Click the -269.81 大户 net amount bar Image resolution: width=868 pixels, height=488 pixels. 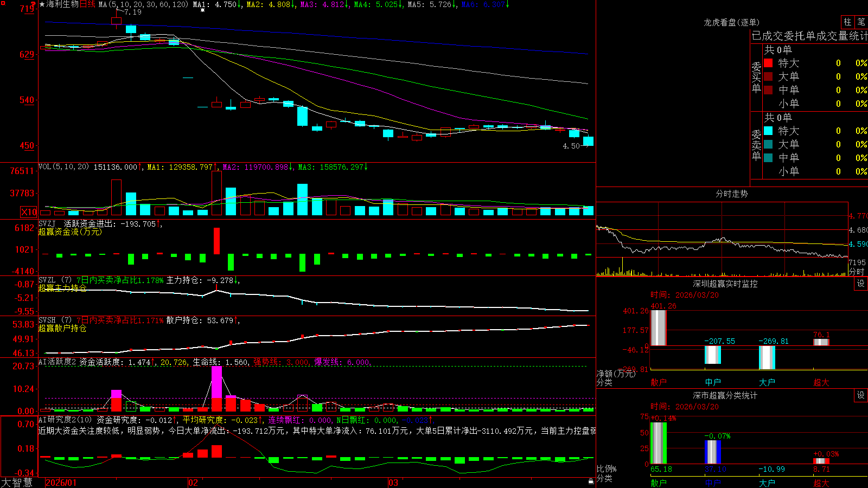click(767, 357)
